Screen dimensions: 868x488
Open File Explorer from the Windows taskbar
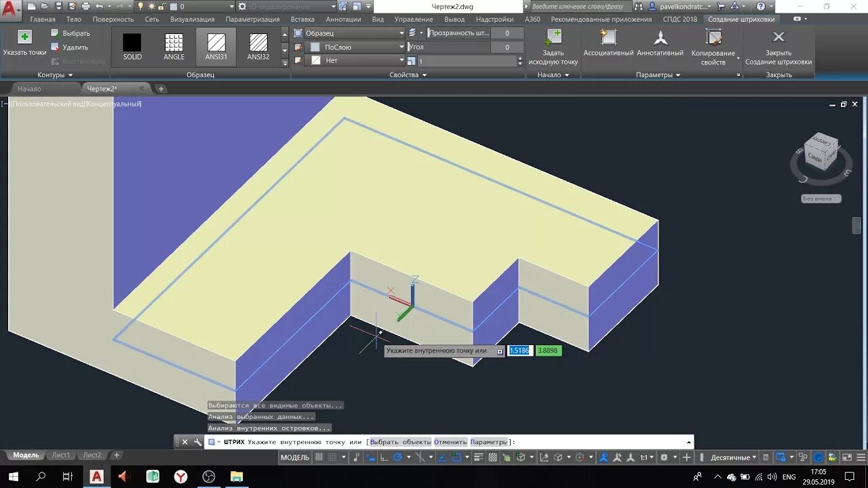click(236, 476)
